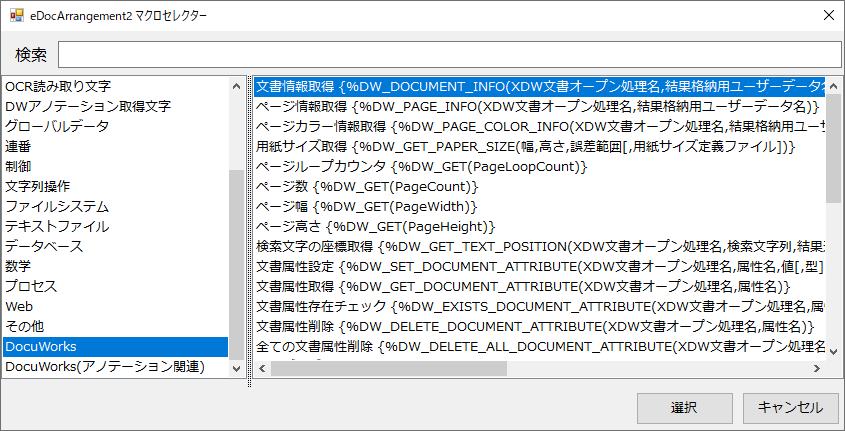Click the eDocArrangement2 window icon
The image size is (845, 431).
click(17, 15)
